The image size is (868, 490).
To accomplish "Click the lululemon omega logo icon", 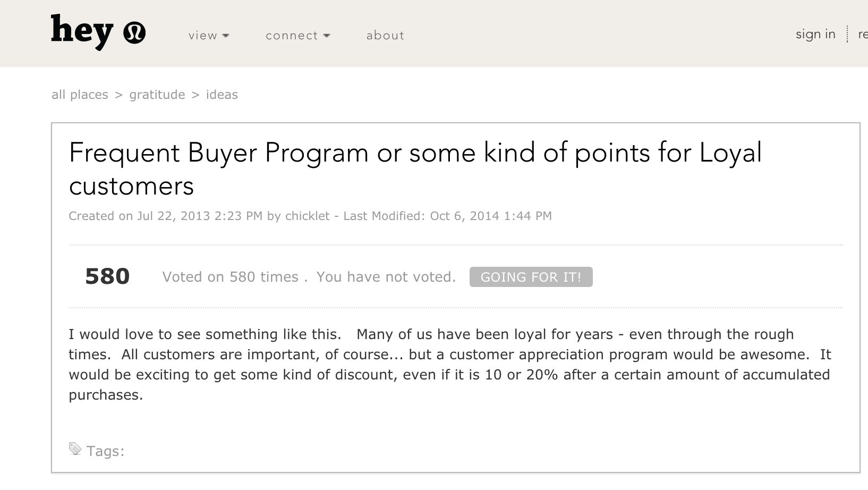I will [x=134, y=33].
